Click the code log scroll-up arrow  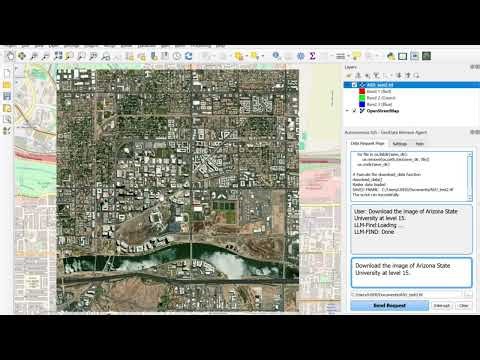pyautogui.click(x=470, y=154)
